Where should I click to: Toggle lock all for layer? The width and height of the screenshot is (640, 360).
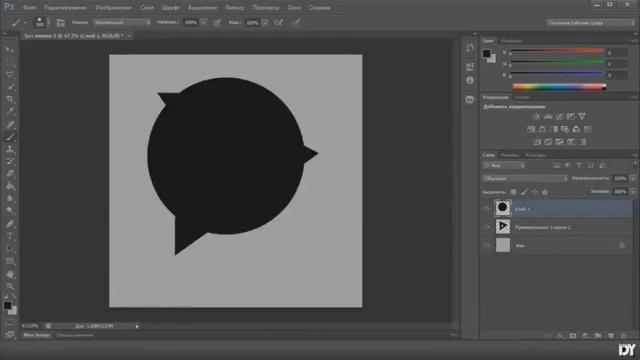click(545, 192)
